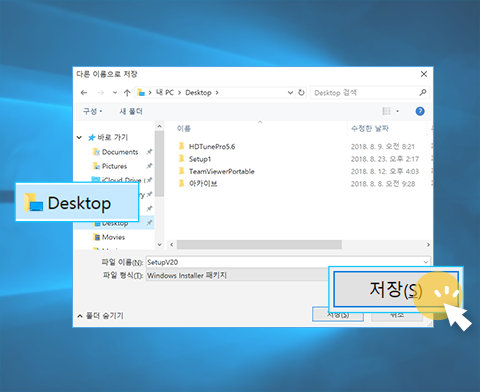Open the view options dropdown arrow

pyautogui.click(x=397, y=111)
